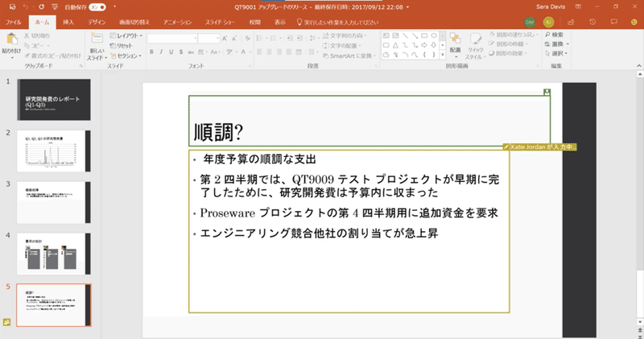
Task: Click the redo icon in quick access toolbar
Action: (42, 7)
